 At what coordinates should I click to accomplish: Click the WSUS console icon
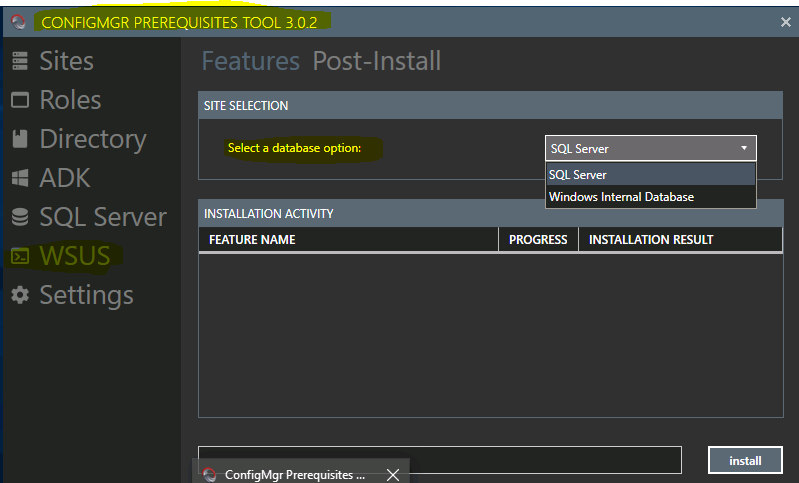click(20, 256)
